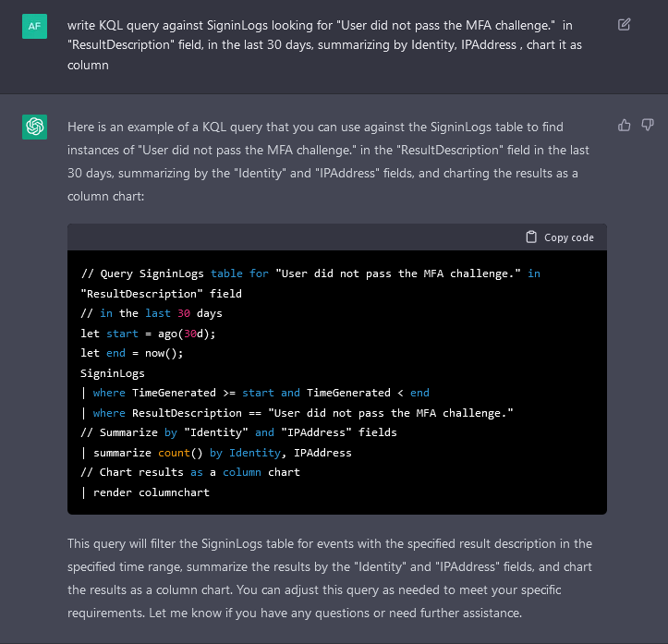Image resolution: width=668 pixels, height=644 pixels.
Task: Click the response's introductory paragraph
Action: point(328,161)
